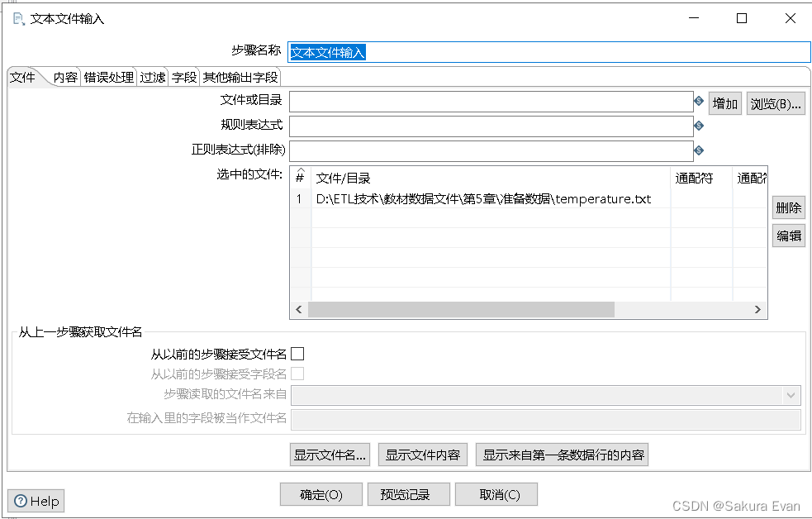Viewport: 812px width, 519px height.
Task: Open the 字段 tab
Action: (x=184, y=77)
